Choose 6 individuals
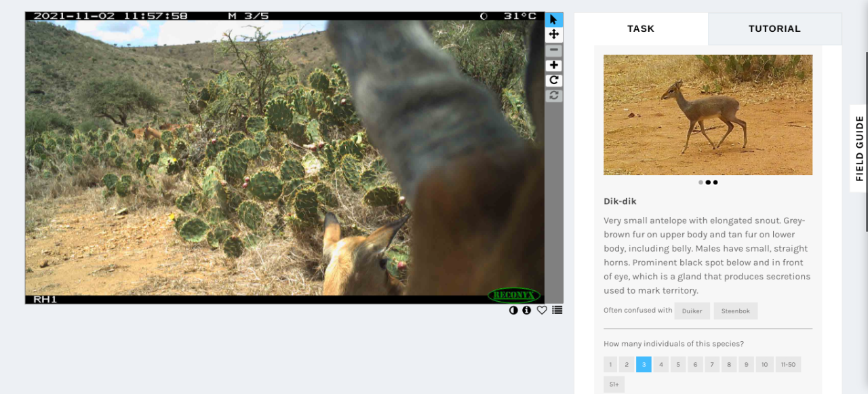The width and height of the screenshot is (868, 394). click(695, 364)
